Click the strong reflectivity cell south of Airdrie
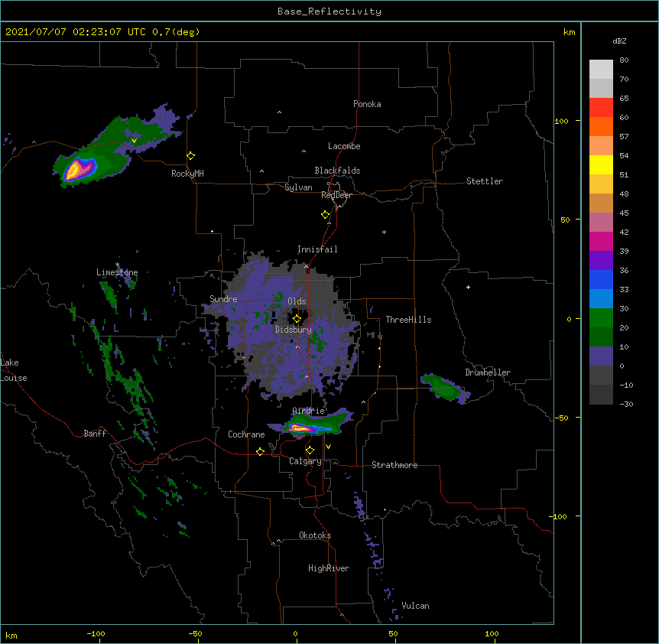The height and width of the screenshot is (644, 659). coord(302,428)
